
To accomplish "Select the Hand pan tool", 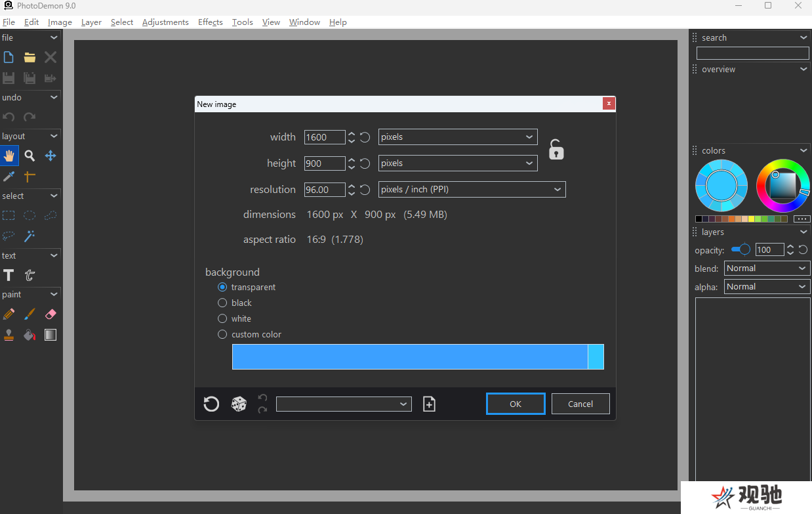I will (x=9, y=156).
